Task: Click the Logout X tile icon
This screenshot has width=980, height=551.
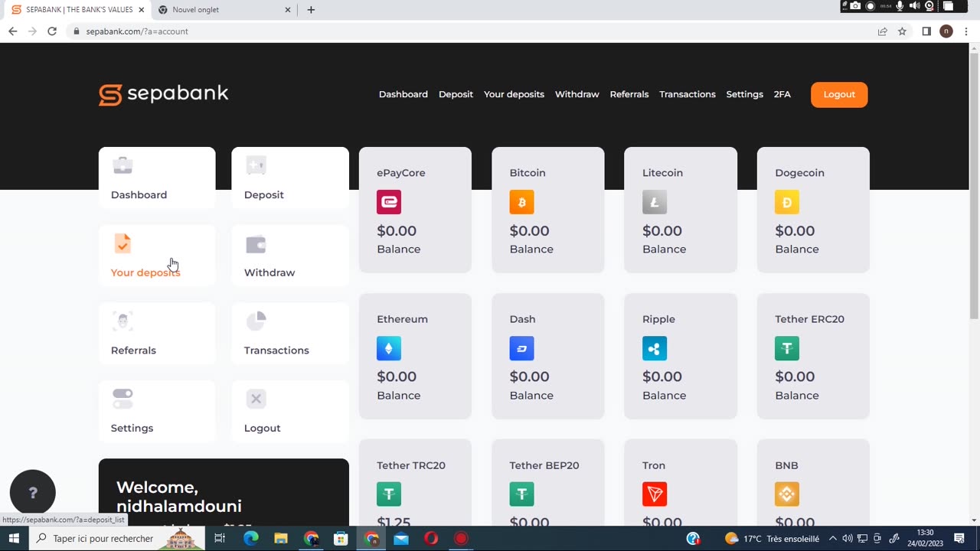Action: coord(256,399)
